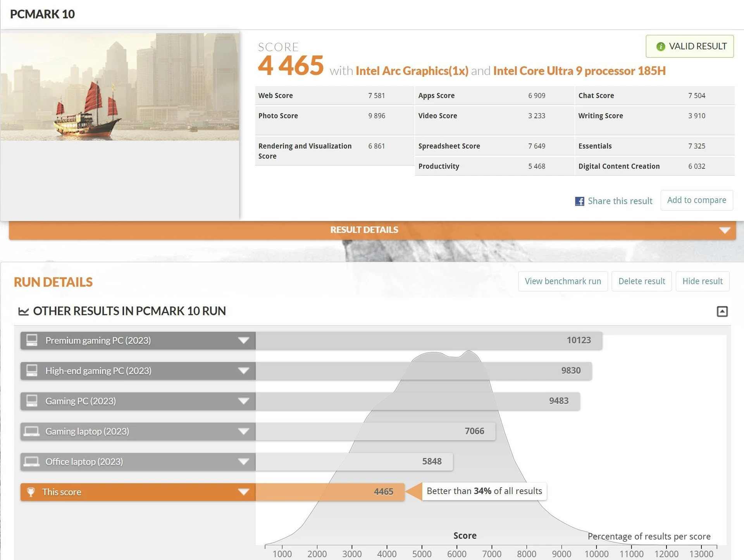Click the desktop icon for Premium gaming PC
Screen dimensions: 744x560
click(32, 340)
